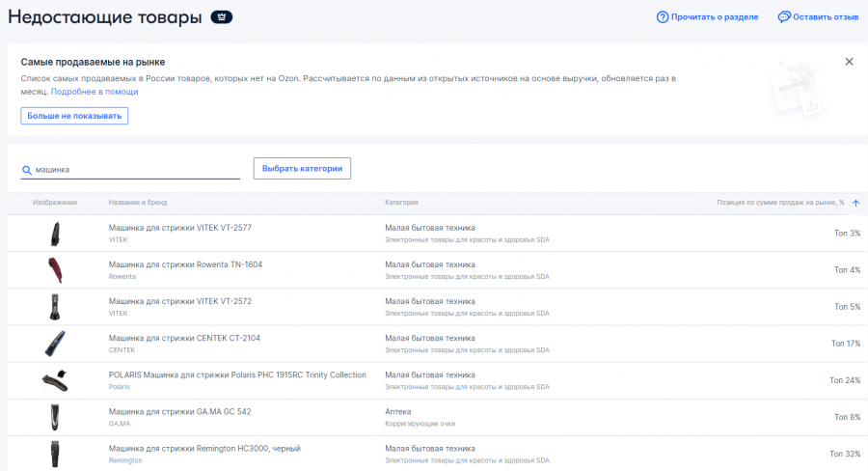
Task: Click the crown premium badge icon
Action: tap(222, 17)
